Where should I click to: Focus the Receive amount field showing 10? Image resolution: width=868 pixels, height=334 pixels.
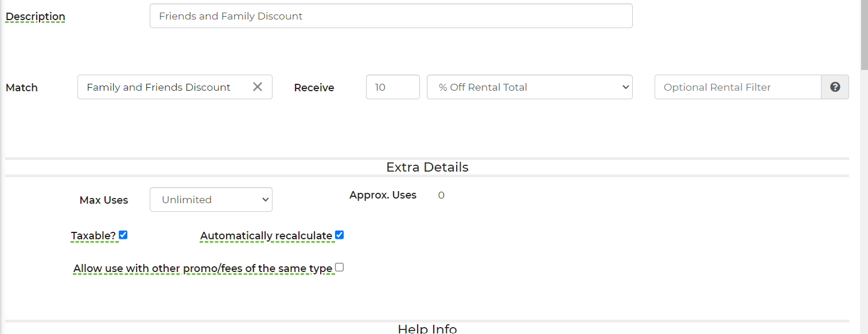coord(392,87)
